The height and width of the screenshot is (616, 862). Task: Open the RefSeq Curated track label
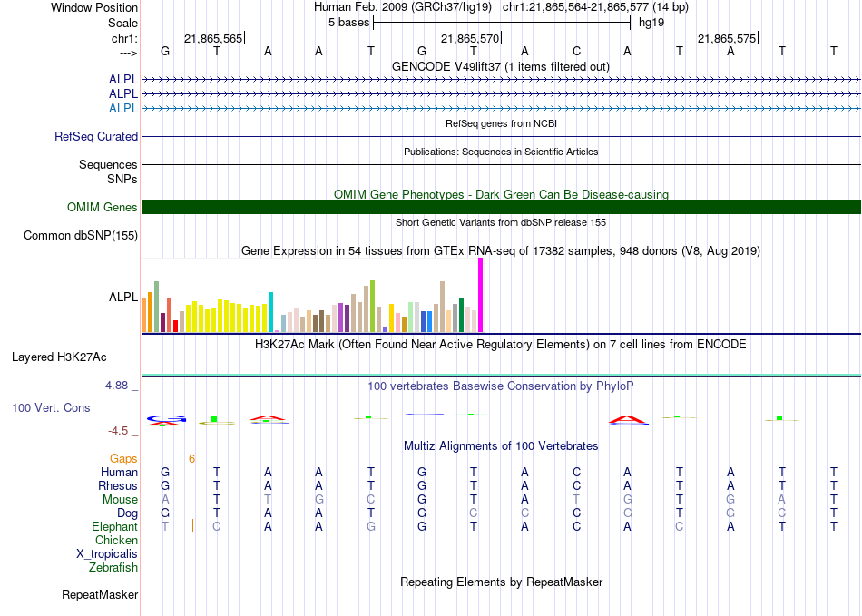coord(96,137)
